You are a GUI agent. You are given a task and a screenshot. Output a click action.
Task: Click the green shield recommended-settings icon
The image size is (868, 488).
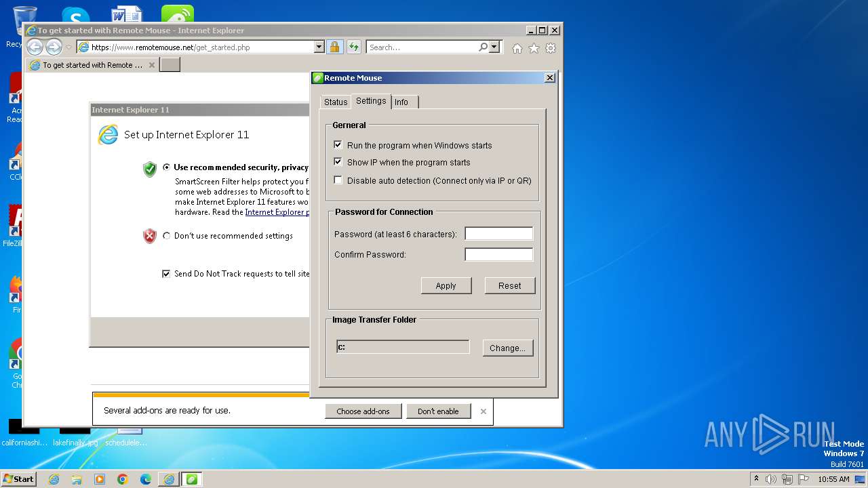click(150, 169)
